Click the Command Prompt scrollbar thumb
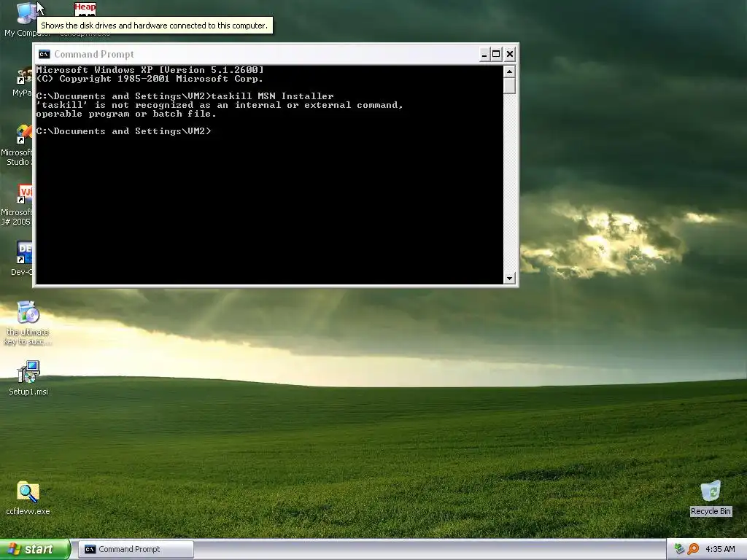The image size is (747, 560). pos(509,86)
